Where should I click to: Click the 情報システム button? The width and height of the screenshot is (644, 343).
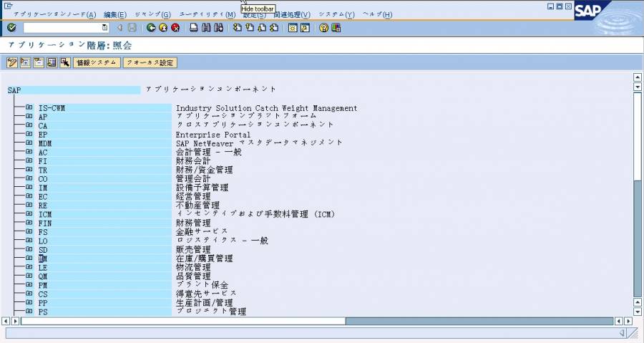click(97, 62)
